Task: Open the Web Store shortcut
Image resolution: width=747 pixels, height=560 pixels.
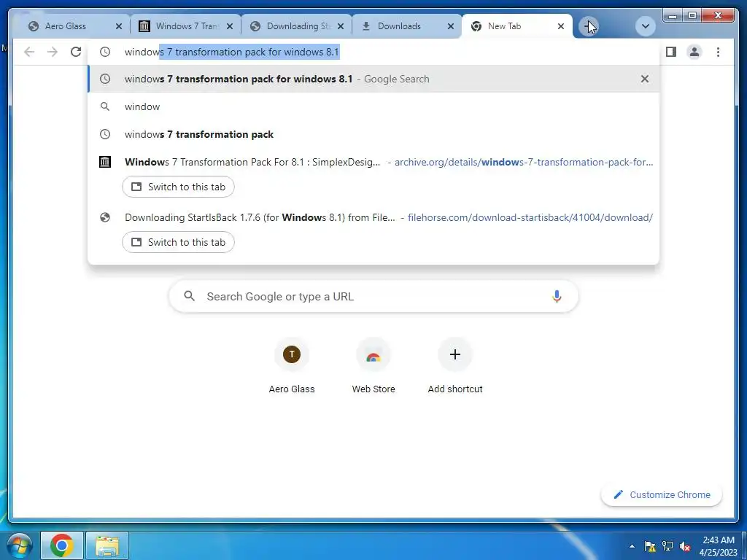Action: pyautogui.click(x=373, y=367)
